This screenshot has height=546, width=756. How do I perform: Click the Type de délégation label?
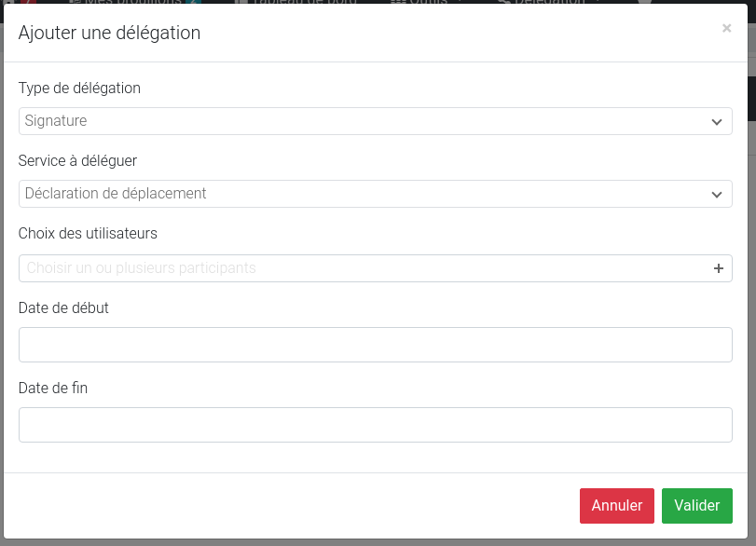79,89
